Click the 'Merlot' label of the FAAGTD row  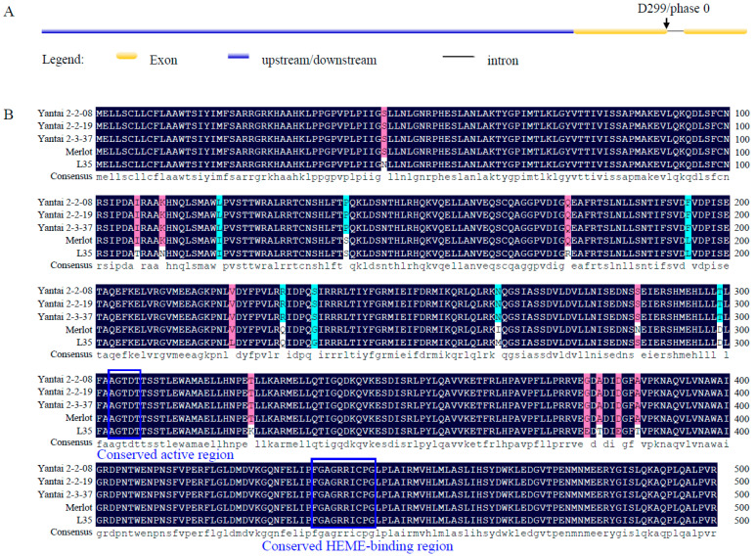pos(78,418)
